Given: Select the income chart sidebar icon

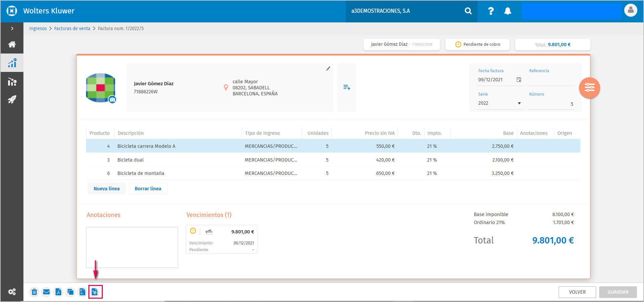Looking at the screenshot, I should point(12,63).
